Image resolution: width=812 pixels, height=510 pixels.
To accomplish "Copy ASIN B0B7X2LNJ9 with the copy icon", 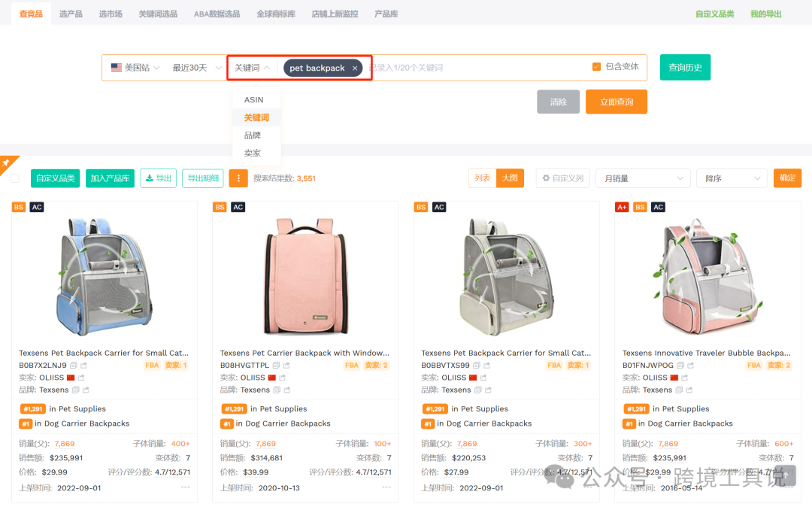I will (74, 366).
